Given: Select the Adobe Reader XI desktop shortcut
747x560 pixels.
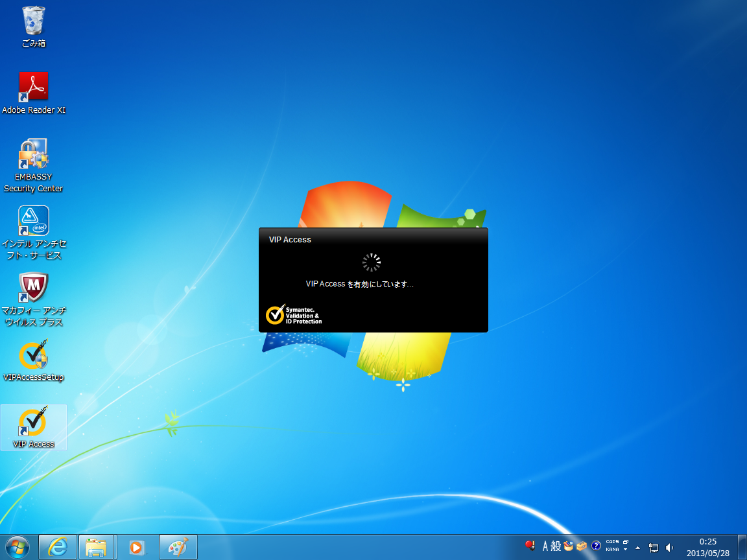Looking at the screenshot, I should pyautogui.click(x=33, y=87).
